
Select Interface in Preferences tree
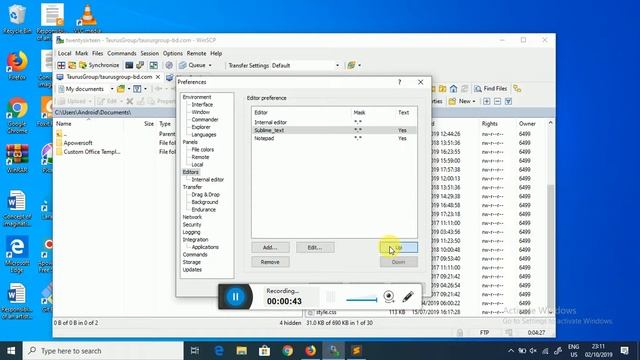202,104
